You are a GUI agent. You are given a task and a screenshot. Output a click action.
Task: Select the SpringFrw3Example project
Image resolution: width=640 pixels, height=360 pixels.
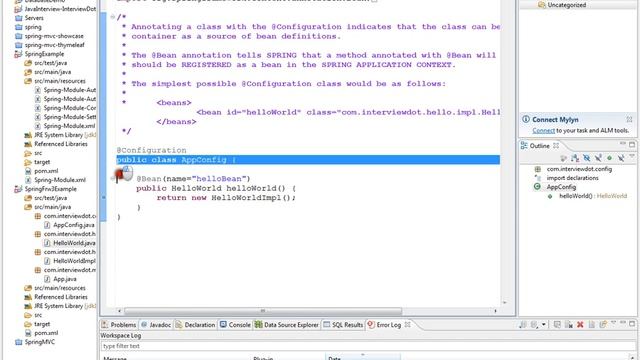pyautogui.click(x=50, y=189)
